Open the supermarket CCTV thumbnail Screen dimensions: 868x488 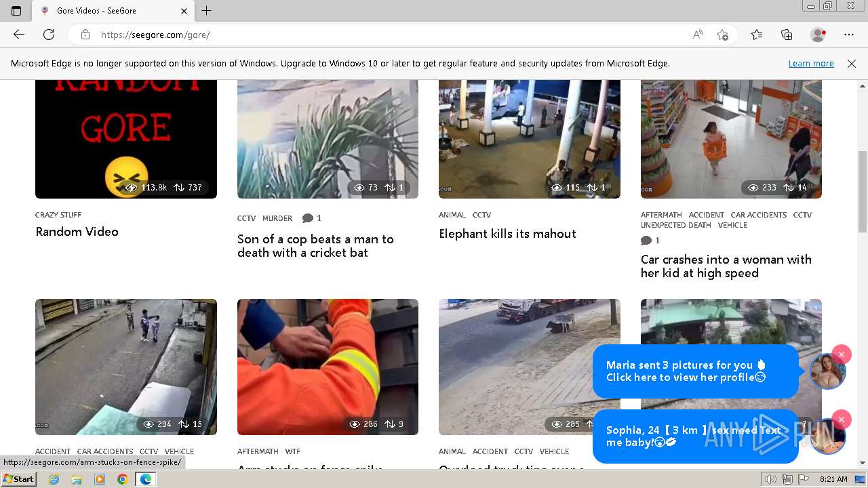(731, 139)
